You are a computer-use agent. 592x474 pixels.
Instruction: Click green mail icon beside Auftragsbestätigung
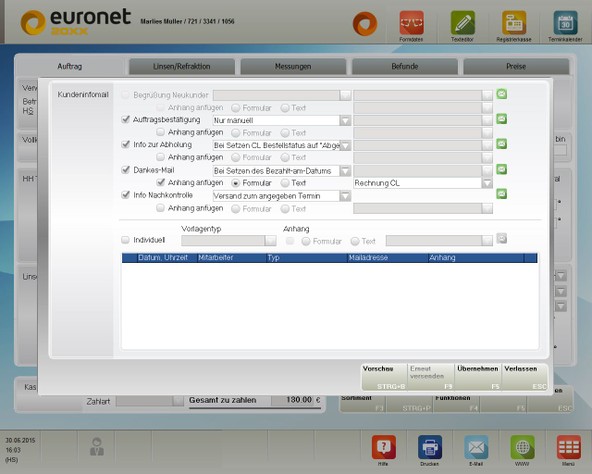pos(501,119)
